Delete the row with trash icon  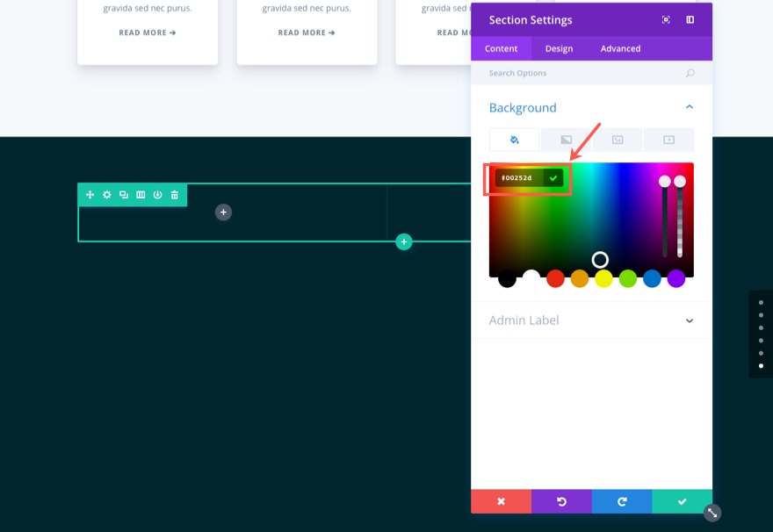(175, 195)
